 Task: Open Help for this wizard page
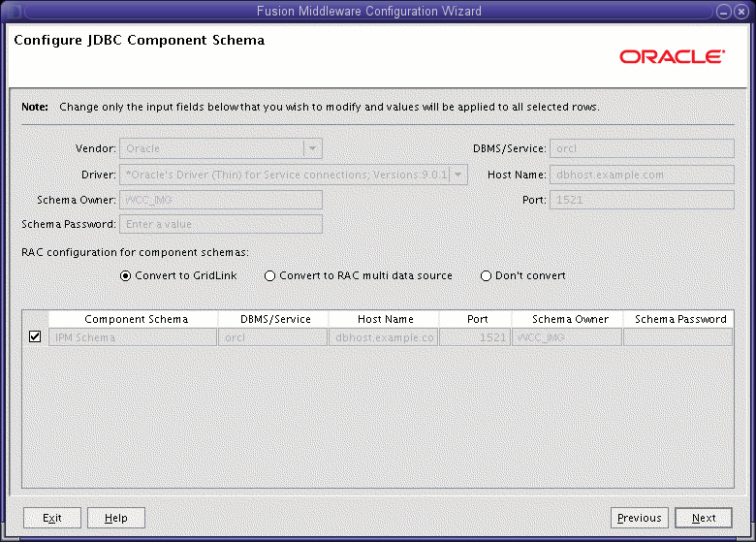[x=115, y=518]
